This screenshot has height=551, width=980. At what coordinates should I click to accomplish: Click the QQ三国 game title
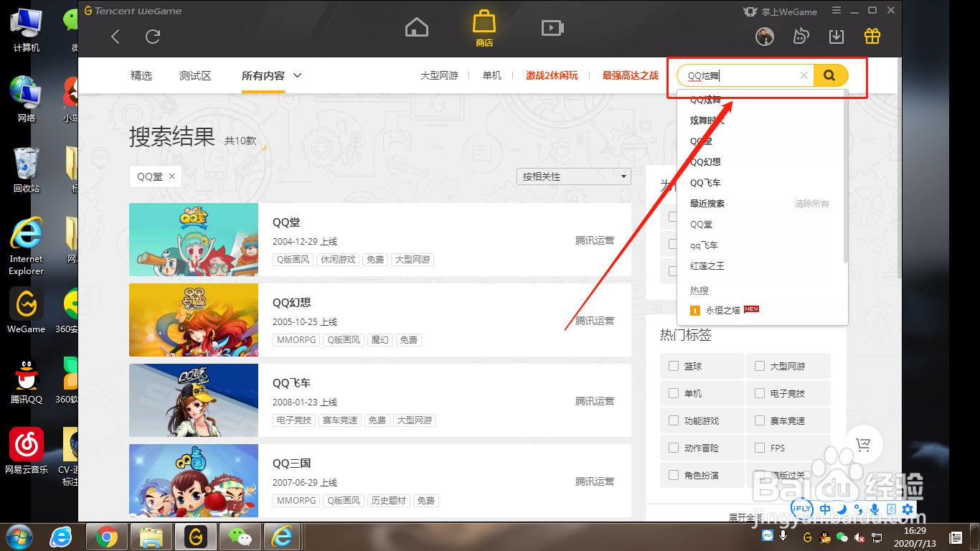pos(291,463)
